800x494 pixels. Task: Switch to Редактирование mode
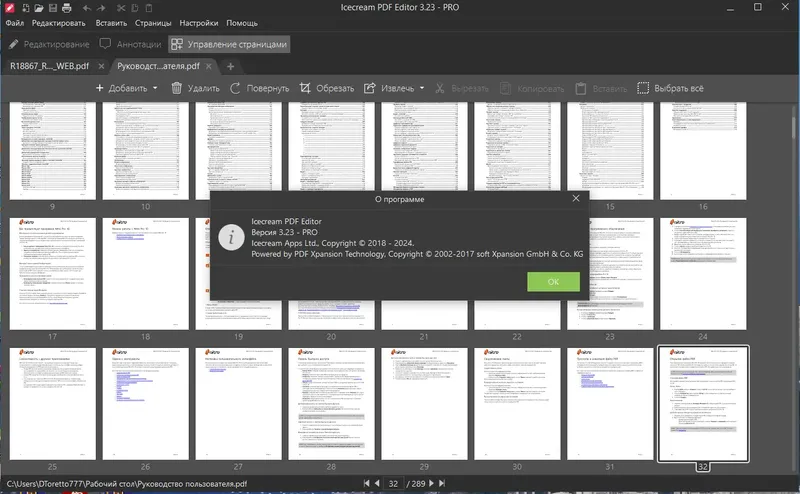coord(49,44)
